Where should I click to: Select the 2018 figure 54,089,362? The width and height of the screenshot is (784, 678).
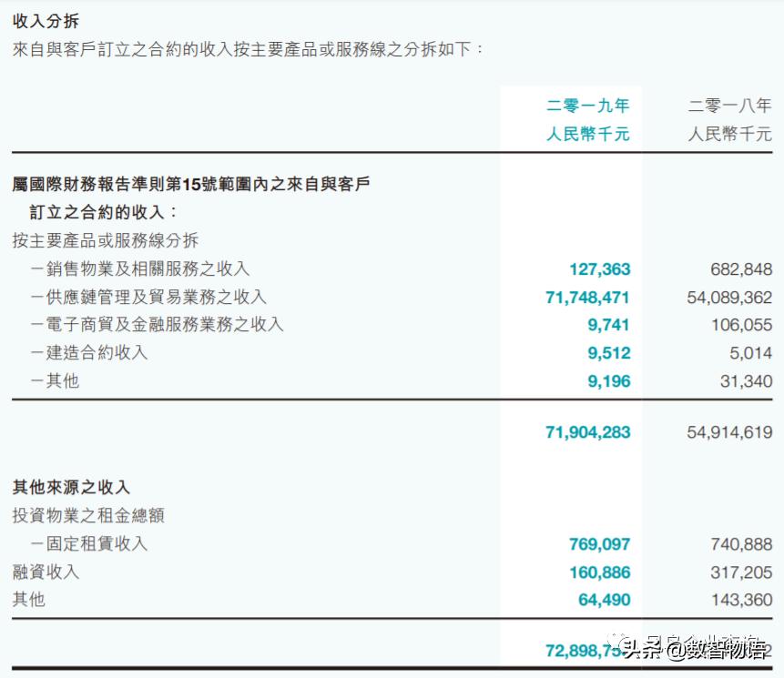(728, 297)
